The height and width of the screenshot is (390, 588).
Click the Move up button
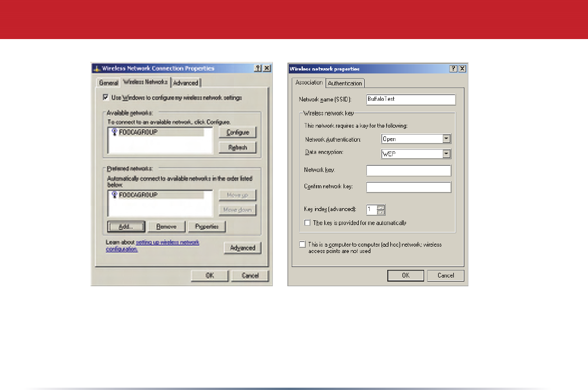pyautogui.click(x=237, y=195)
